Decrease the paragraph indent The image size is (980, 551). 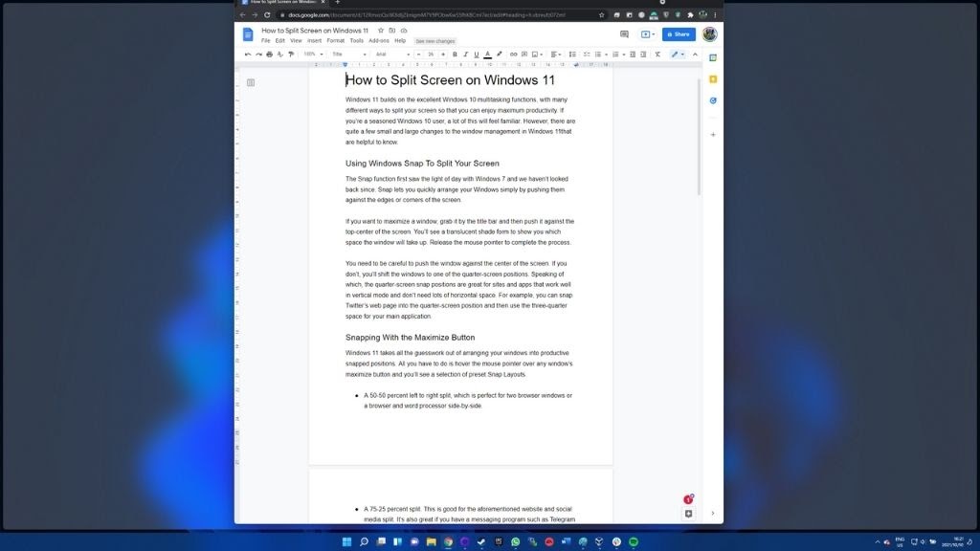point(633,55)
